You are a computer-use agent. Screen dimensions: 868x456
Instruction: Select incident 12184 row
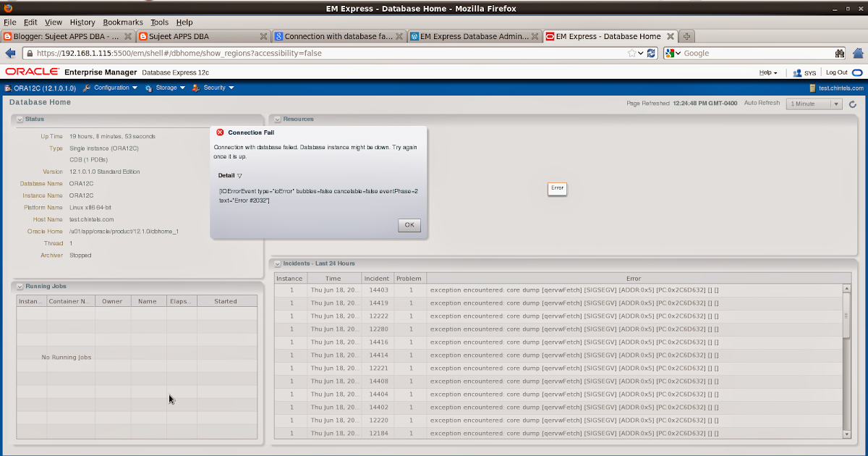coord(558,433)
